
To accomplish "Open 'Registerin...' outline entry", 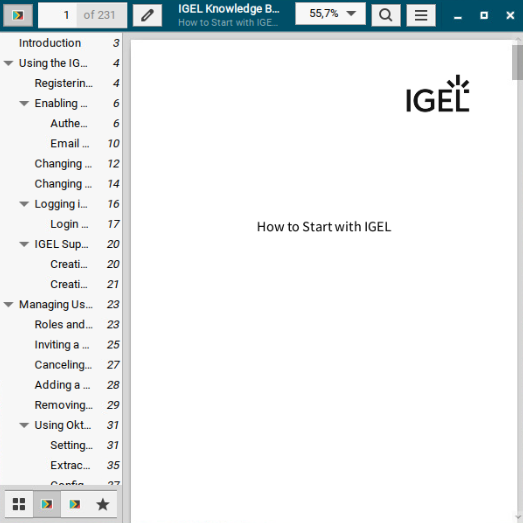I will tap(64, 83).
